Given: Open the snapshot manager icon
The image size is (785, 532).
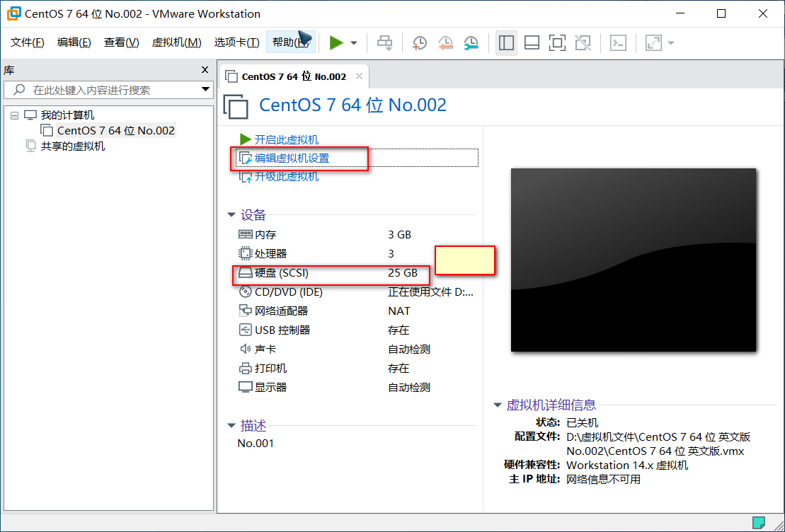Looking at the screenshot, I should click(471, 42).
